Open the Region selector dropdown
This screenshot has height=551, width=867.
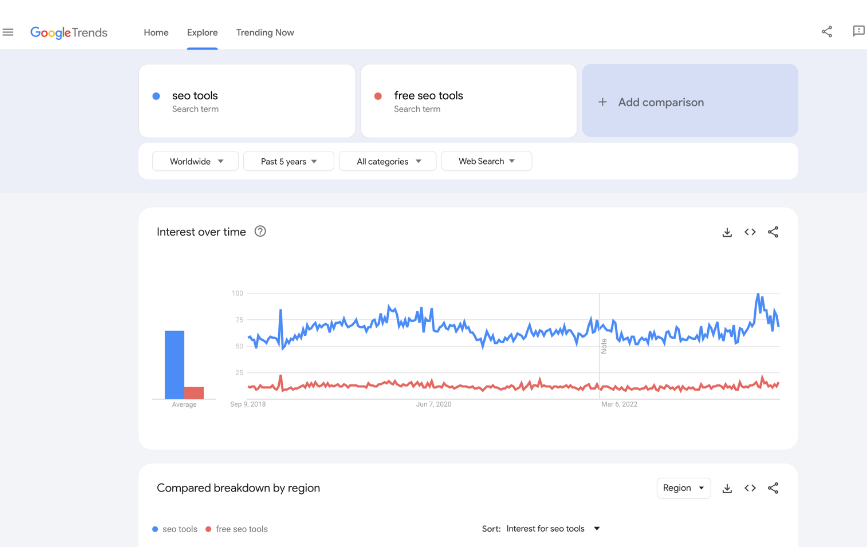[683, 488]
